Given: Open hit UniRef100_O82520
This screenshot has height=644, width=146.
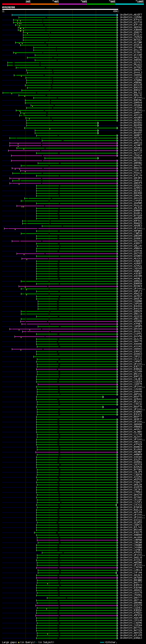Looking at the screenshot, I should point(131,120).
